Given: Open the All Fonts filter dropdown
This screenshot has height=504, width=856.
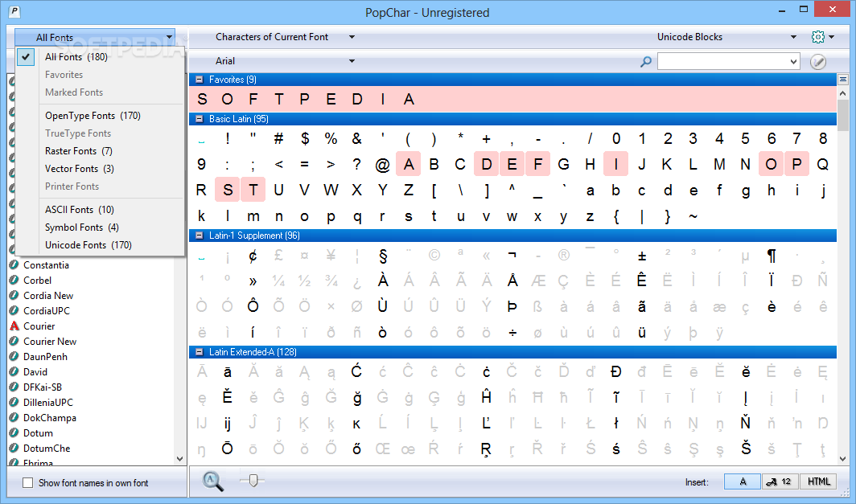Looking at the screenshot, I should (x=95, y=38).
